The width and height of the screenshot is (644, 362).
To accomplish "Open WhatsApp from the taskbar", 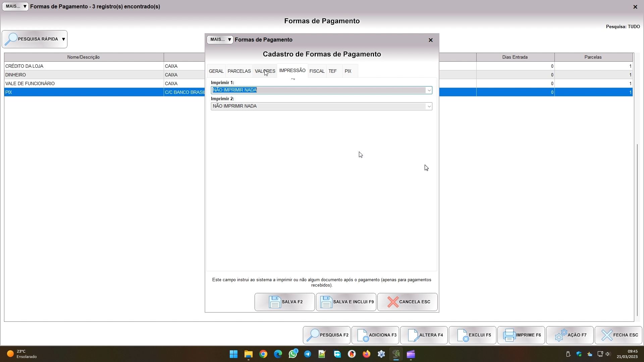I will (293, 354).
